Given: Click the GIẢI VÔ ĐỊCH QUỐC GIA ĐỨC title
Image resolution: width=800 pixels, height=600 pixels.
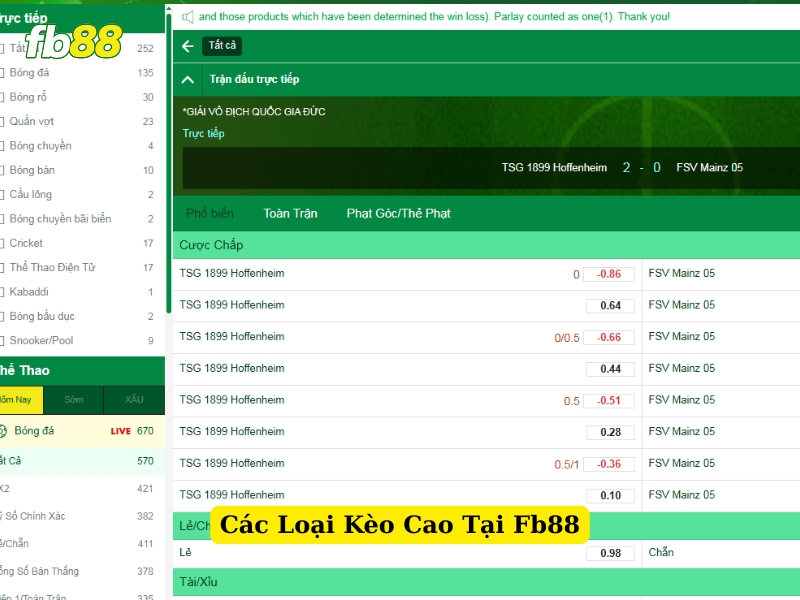Looking at the screenshot, I should pyautogui.click(x=254, y=112).
